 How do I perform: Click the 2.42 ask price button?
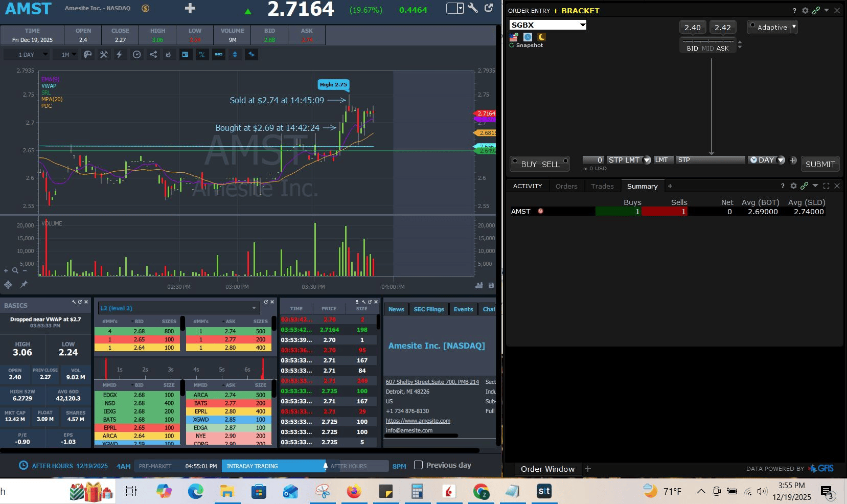click(x=723, y=27)
